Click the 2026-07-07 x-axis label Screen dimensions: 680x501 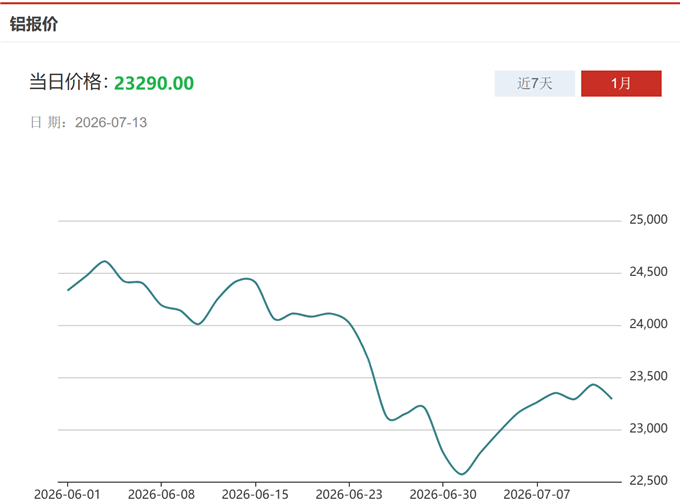[537, 494]
